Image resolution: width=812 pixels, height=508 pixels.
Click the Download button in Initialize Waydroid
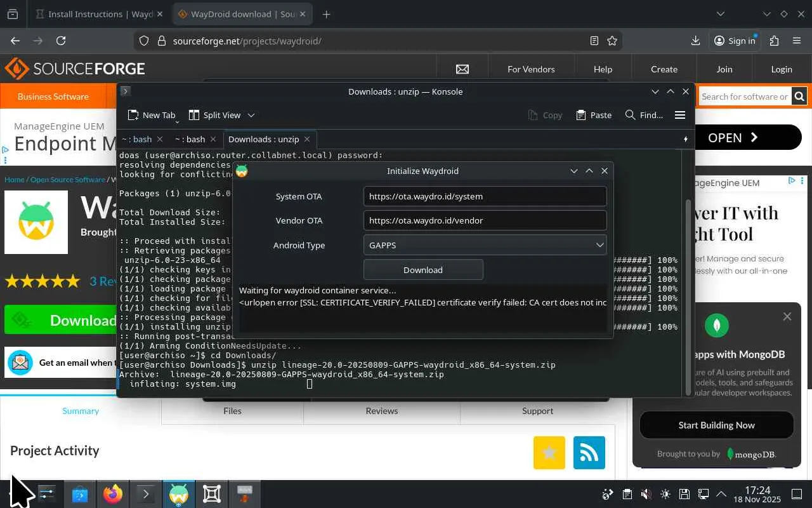click(423, 270)
